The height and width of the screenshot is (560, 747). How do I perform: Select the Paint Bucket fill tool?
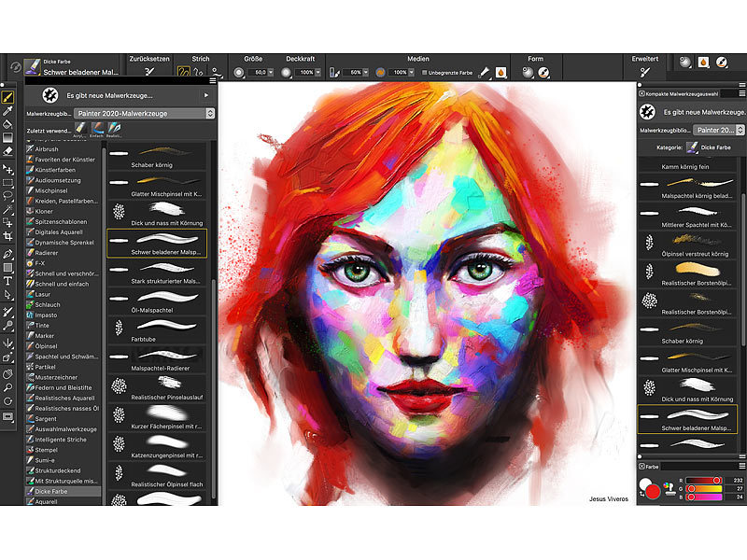pos(7,124)
